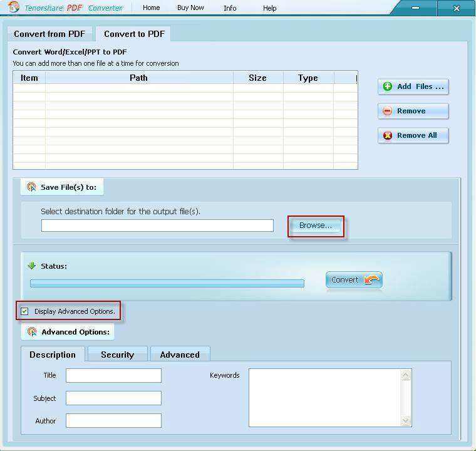Start conversion with Convert button
476x451 pixels.
(x=354, y=280)
